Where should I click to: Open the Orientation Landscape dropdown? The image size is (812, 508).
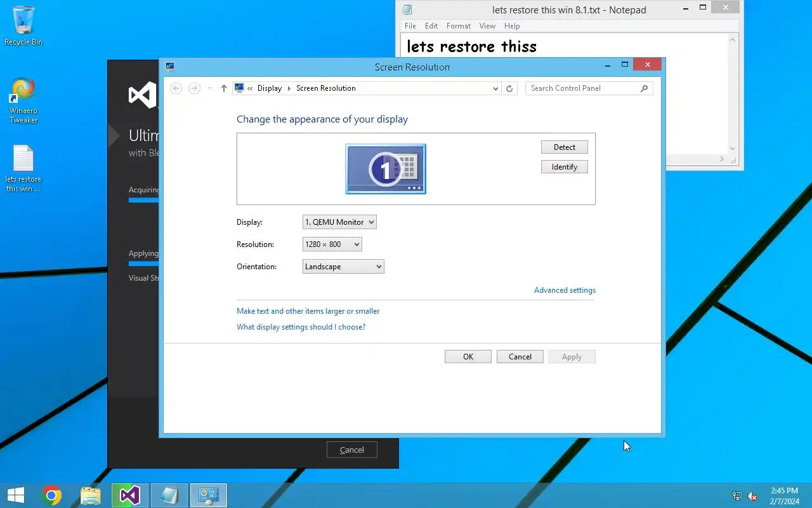[x=343, y=267]
